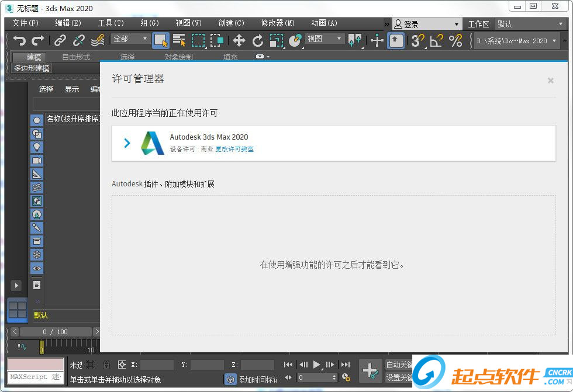This screenshot has width=573, height=392.
Task: Expand the Autodesk 3ds Max 2020 license entry
Action: click(127, 143)
